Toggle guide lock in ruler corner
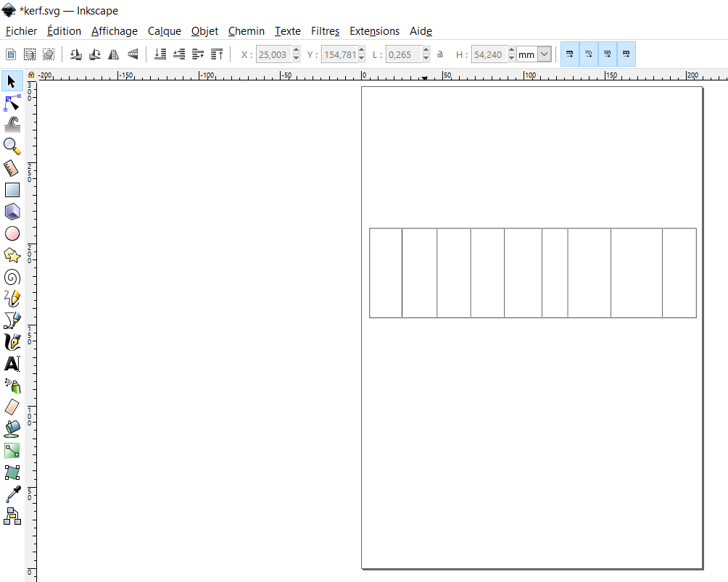728x582 pixels. (31, 75)
